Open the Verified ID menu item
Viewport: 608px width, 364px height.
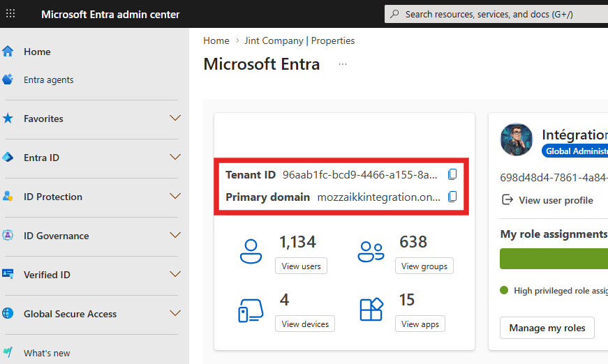coord(47,275)
